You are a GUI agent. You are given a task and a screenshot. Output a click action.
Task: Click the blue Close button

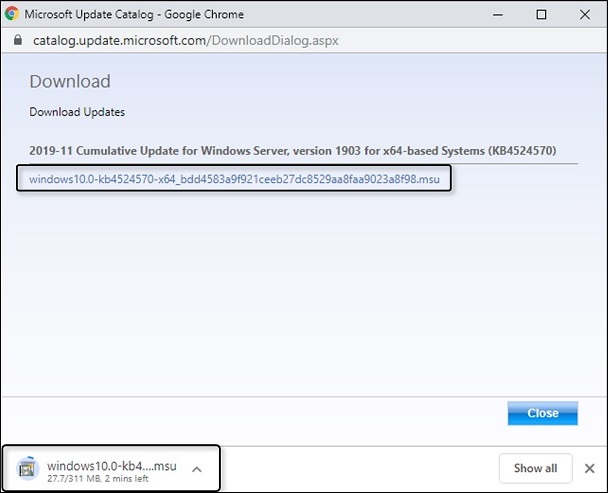[x=542, y=413]
